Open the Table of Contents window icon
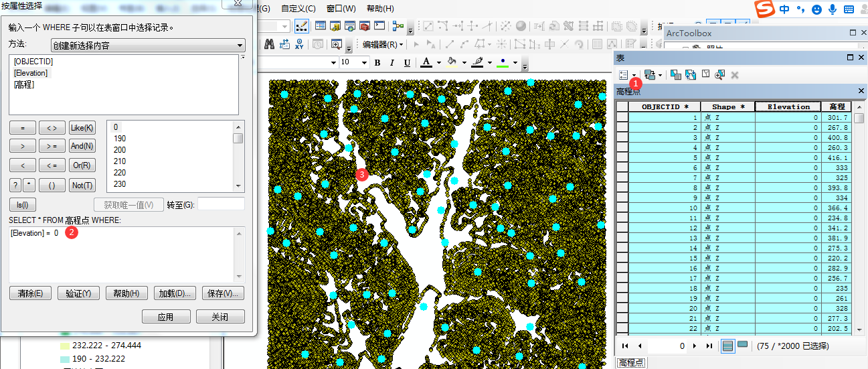 pyautogui.click(x=321, y=26)
